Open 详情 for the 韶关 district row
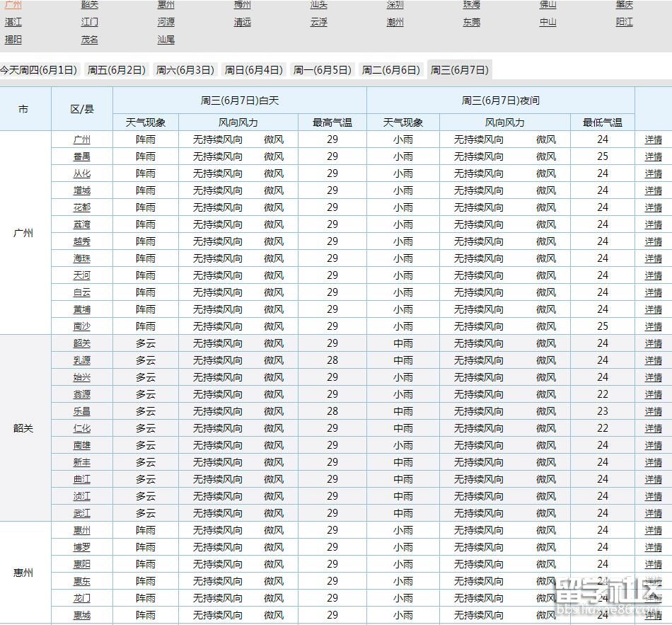Image resolution: width=672 pixels, height=625 pixels. (653, 343)
